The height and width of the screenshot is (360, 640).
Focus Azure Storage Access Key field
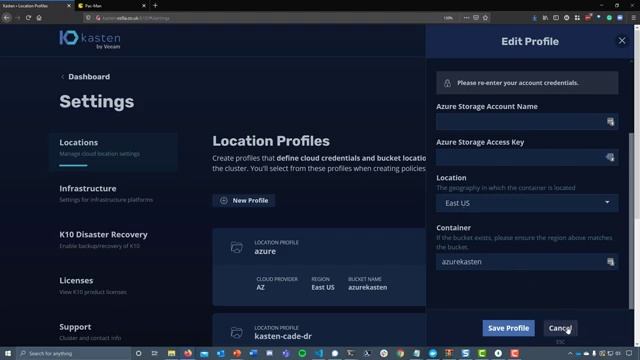527,157
